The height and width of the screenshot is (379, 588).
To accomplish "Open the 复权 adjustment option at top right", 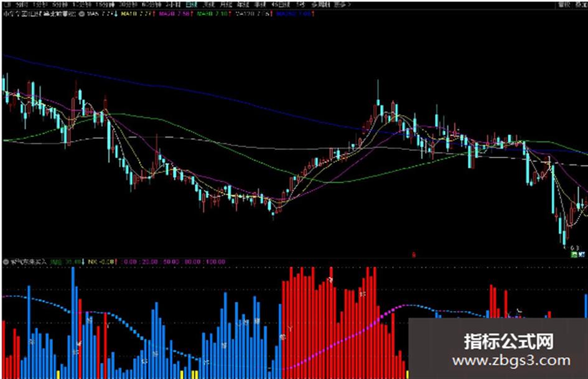I will 563,4.
